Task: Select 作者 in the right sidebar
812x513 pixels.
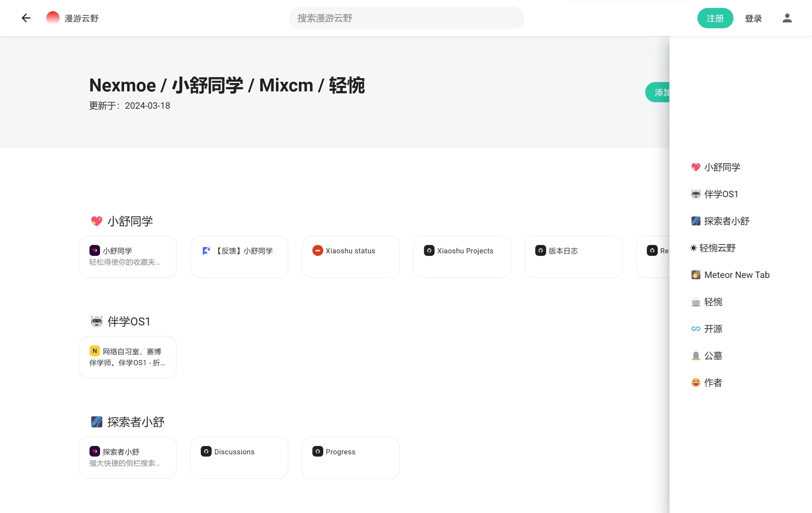Action: tap(713, 383)
